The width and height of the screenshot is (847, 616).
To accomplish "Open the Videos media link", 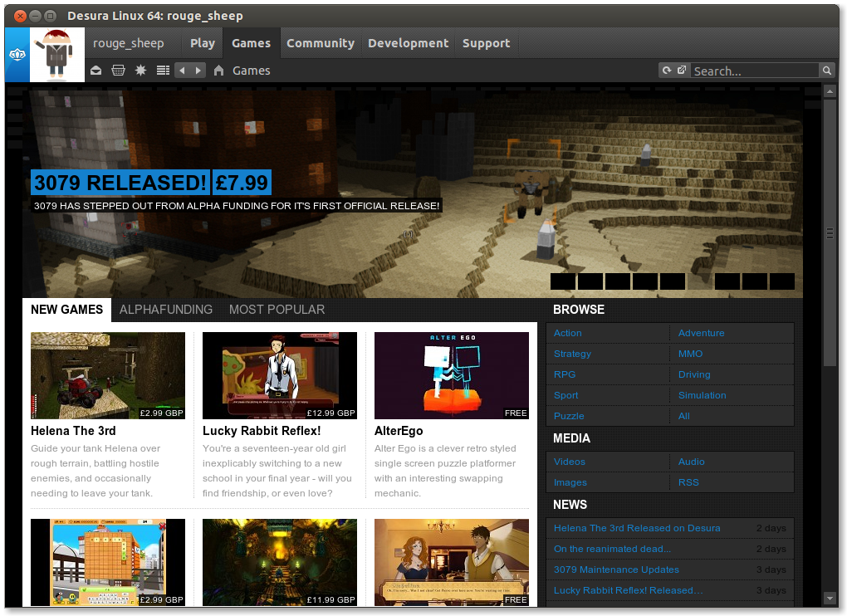I will click(570, 462).
